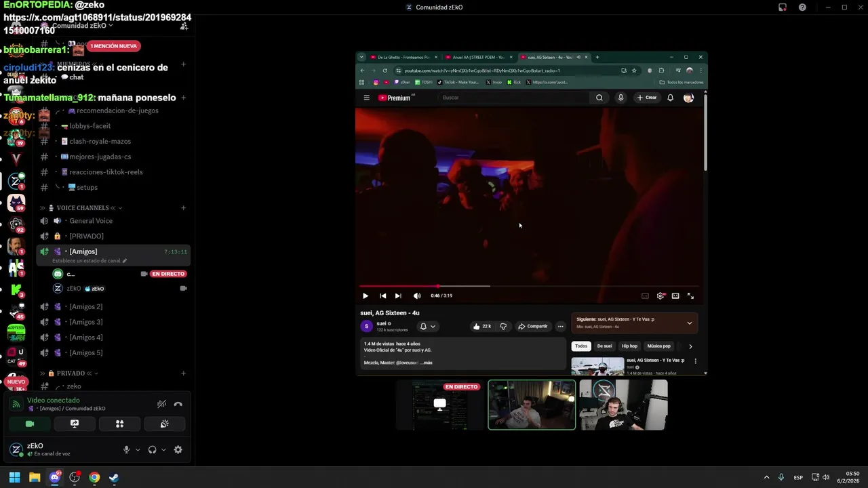Viewport: 868px width, 488px height.
Task: Play the YouTube video
Action: [366, 296]
